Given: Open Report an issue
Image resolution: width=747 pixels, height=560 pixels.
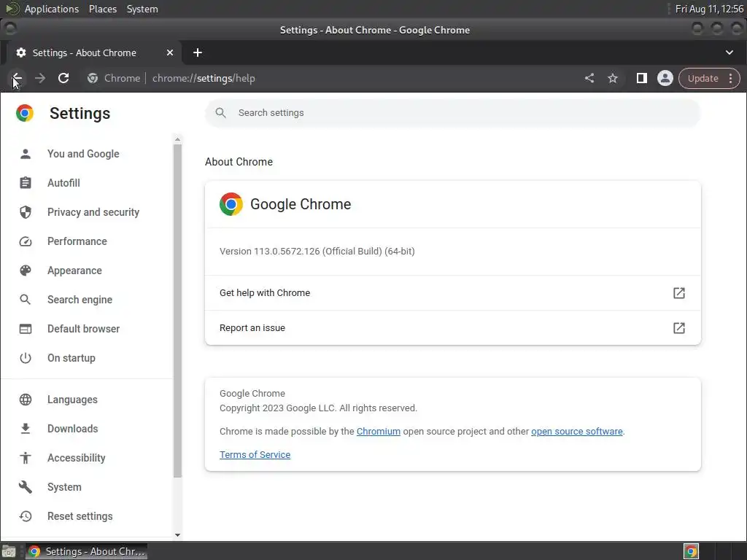Looking at the screenshot, I should pyautogui.click(x=452, y=327).
